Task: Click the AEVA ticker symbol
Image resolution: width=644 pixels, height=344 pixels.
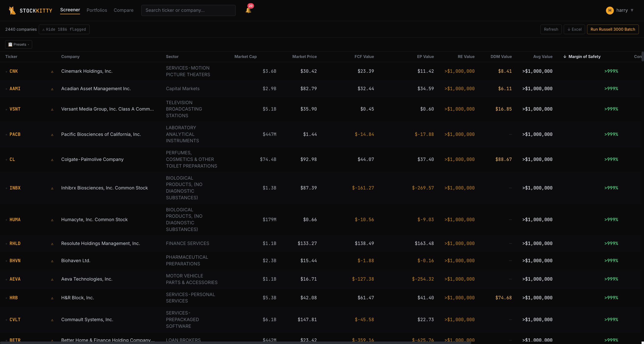Action: point(15,279)
